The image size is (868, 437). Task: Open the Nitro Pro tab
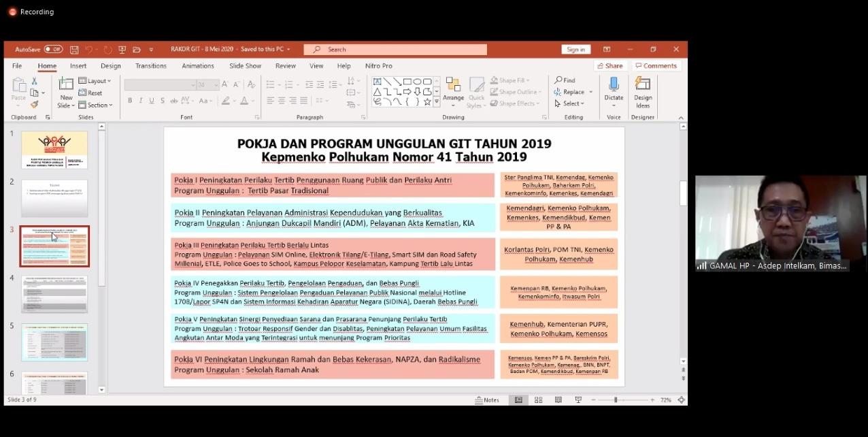(379, 66)
